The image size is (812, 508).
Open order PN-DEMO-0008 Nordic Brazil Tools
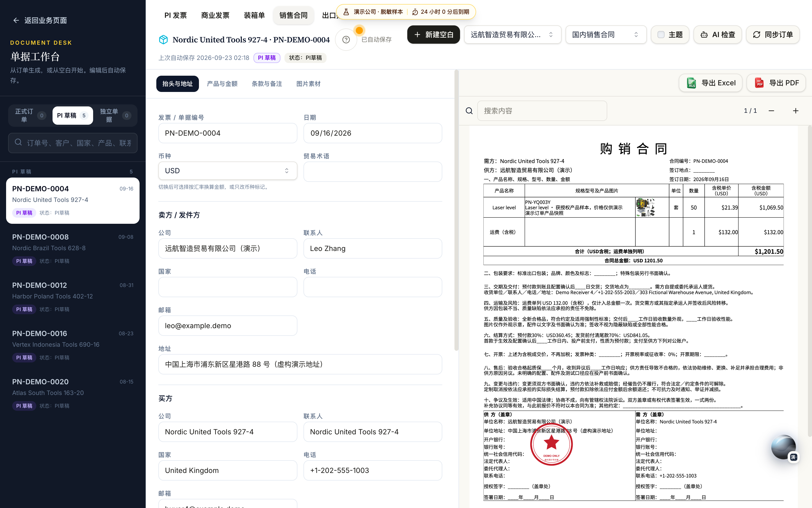(73, 249)
